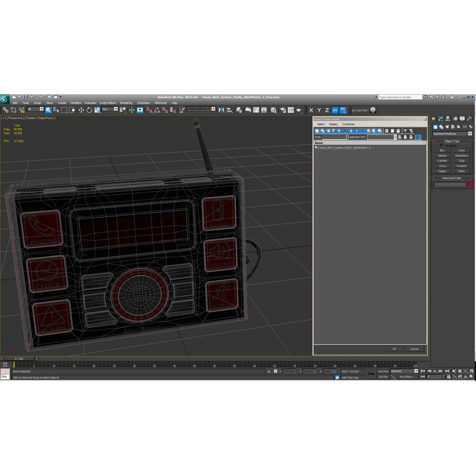Viewport: 476px width, 476px height.
Task: Toggle the selection lock icon
Action: click(269, 371)
